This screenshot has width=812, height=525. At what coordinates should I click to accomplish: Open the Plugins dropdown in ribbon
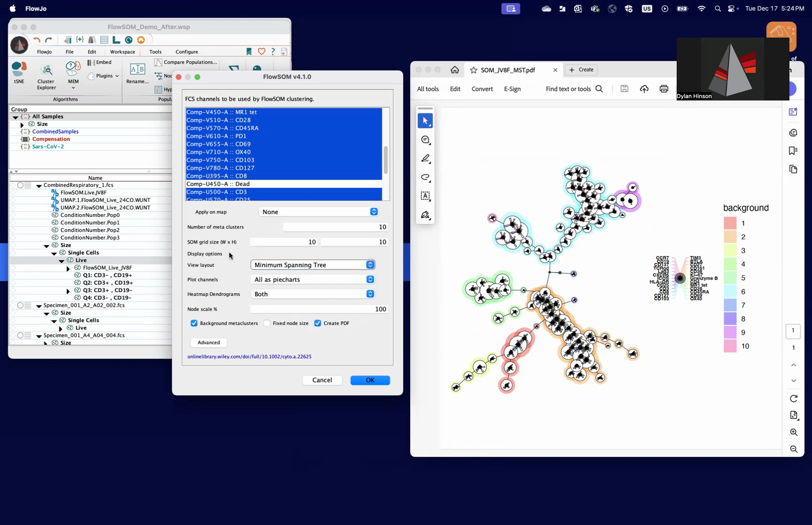[103, 76]
